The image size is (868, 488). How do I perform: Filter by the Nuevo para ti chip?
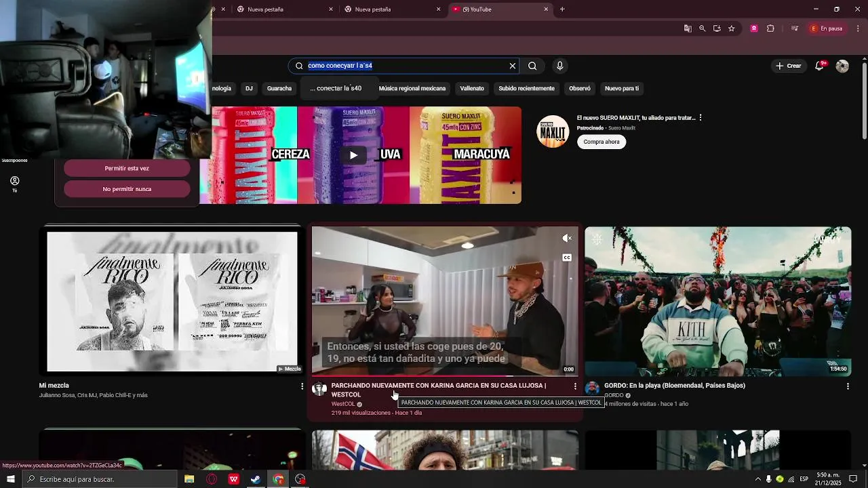622,88
